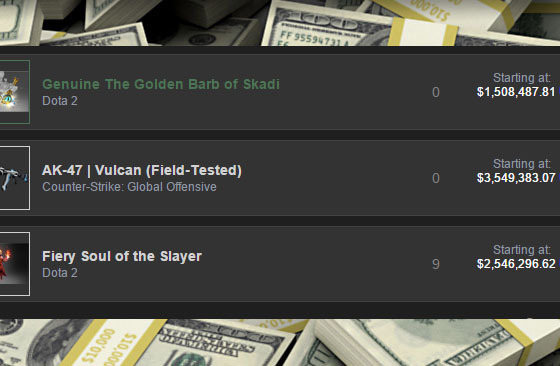Click quantity 9 on Fiery Soul row
Viewport: 560px width, 366px height.
pos(436,264)
